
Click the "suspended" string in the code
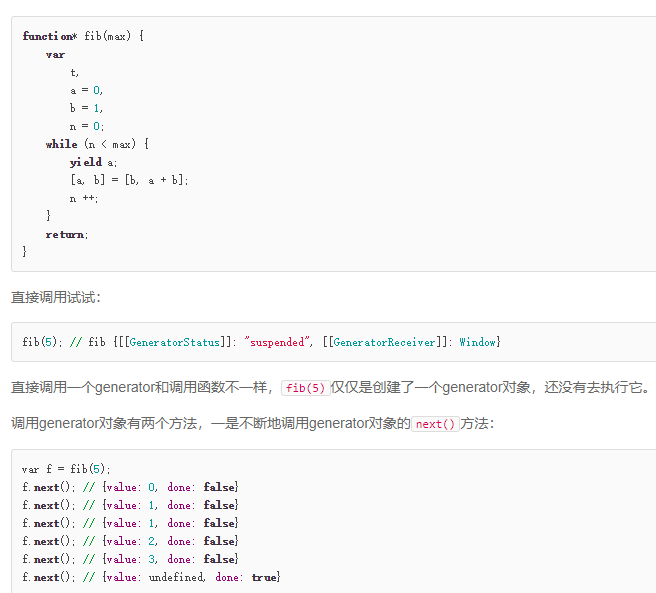279,342
